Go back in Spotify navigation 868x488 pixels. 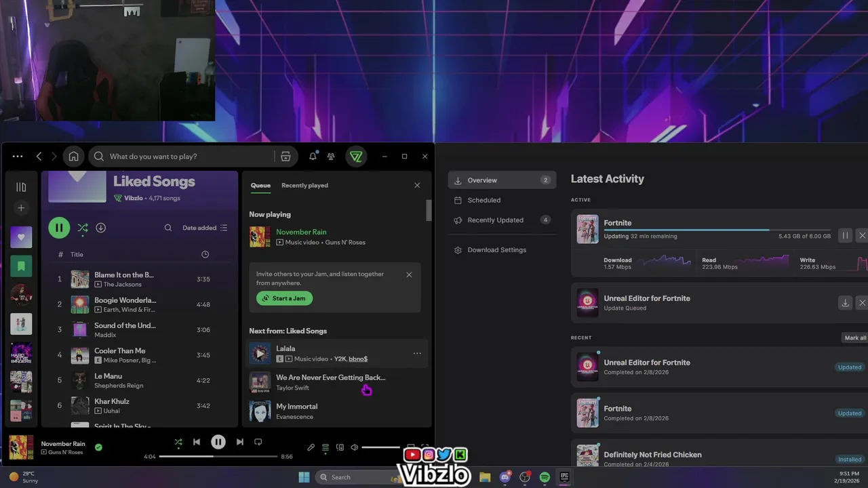tap(39, 157)
